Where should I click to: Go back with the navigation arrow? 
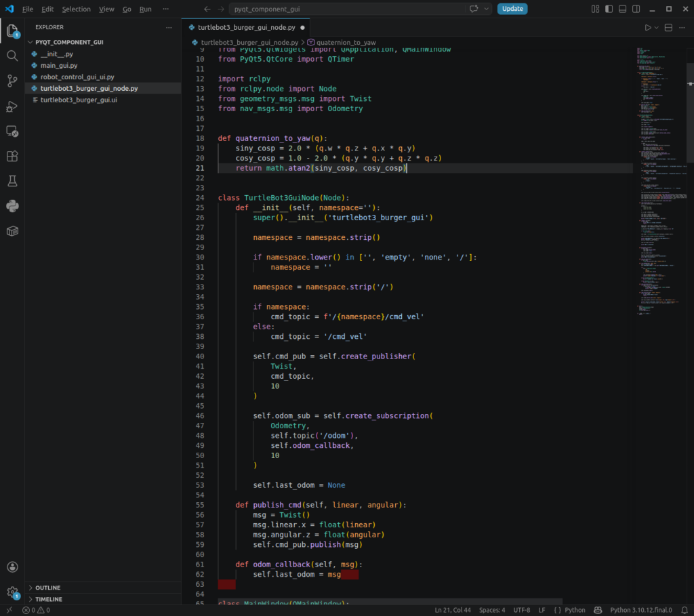(x=207, y=9)
